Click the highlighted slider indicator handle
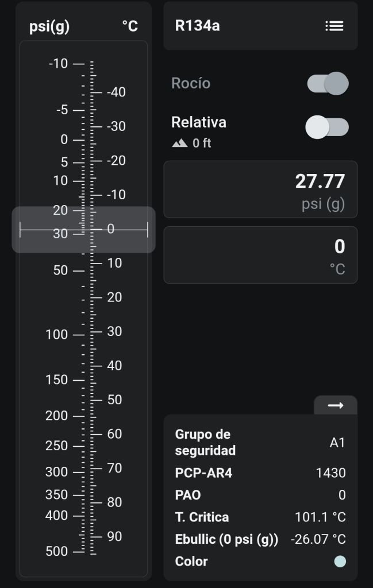The width and height of the screenshot is (373, 588). [x=84, y=230]
